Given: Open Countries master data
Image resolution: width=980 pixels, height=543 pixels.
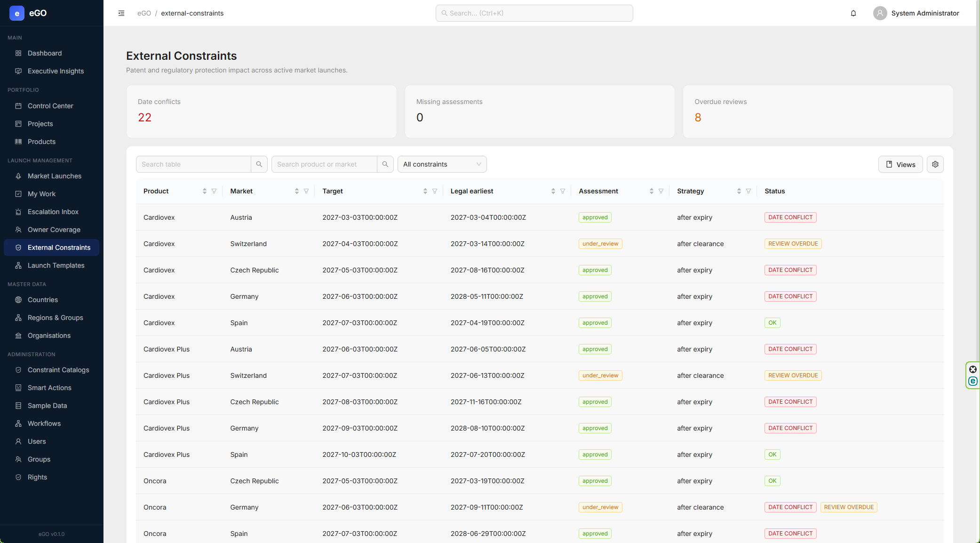Looking at the screenshot, I should (x=52, y=300).
